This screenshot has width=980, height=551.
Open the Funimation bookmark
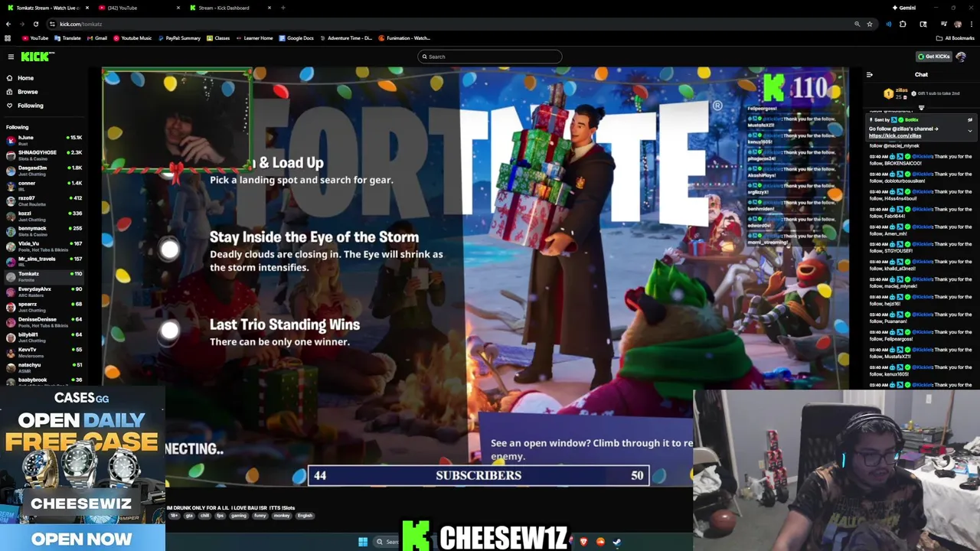404,38
